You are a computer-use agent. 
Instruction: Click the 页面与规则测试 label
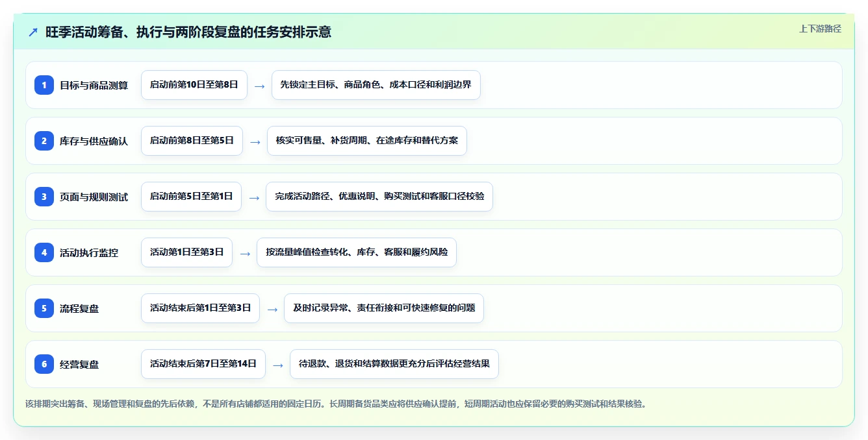(94, 197)
